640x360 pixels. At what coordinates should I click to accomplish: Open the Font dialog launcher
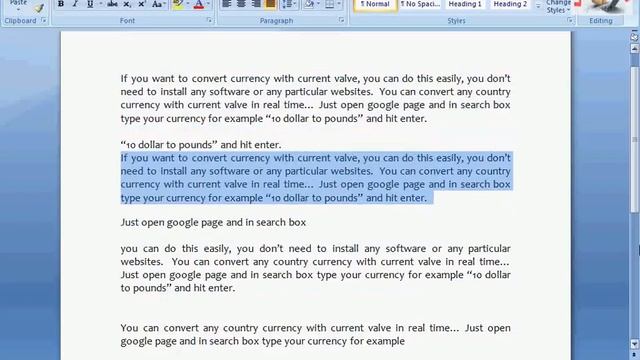(209, 20)
